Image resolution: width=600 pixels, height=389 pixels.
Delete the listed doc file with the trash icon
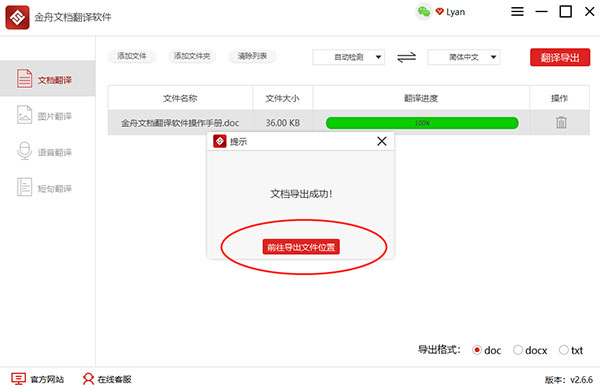[x=561, y=122]
